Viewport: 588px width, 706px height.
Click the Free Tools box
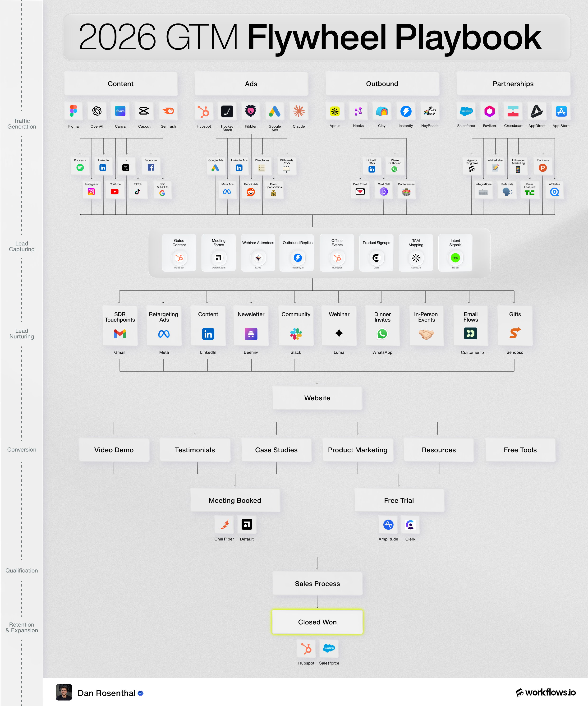[520, 450]
